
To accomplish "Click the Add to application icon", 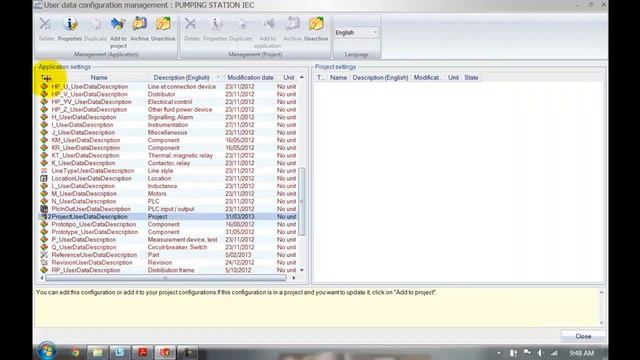I will click(268, 24).
